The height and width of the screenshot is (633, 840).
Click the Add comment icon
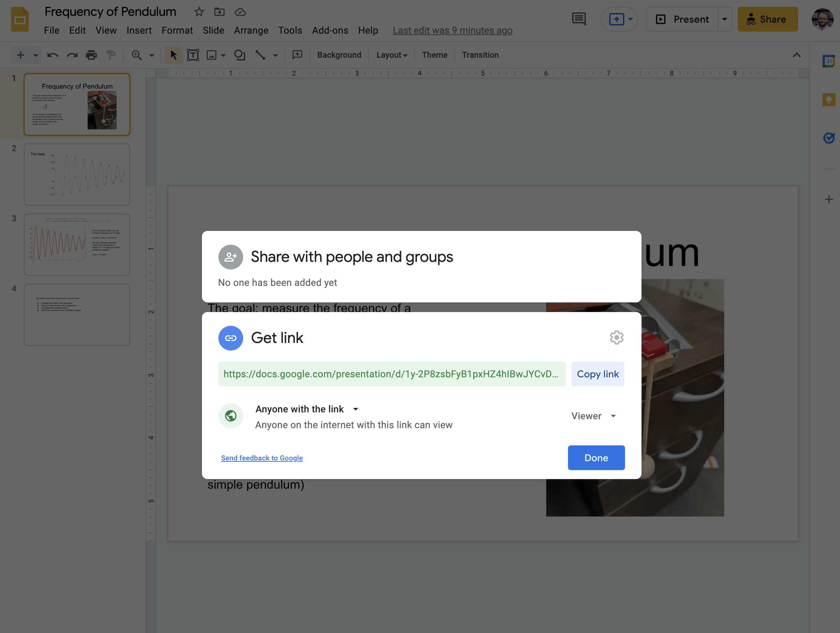coord(297,55)
